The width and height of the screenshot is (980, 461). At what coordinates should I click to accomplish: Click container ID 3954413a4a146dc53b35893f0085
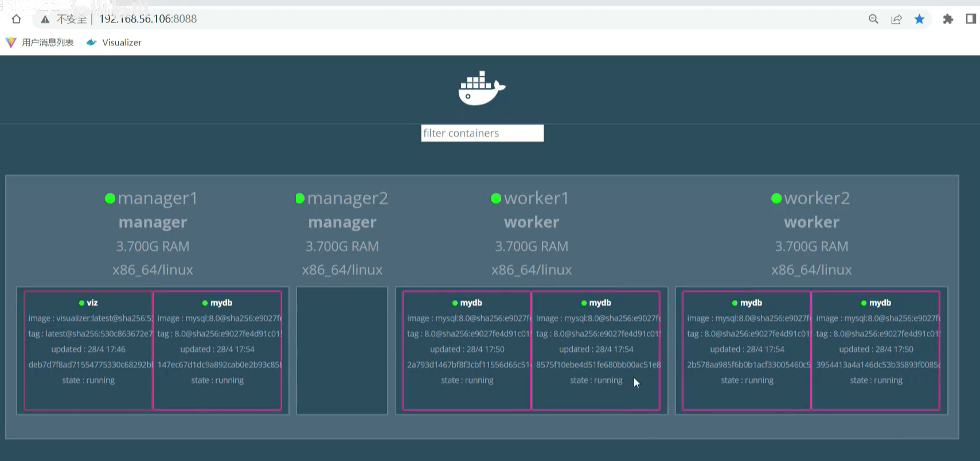pos(878,365)
